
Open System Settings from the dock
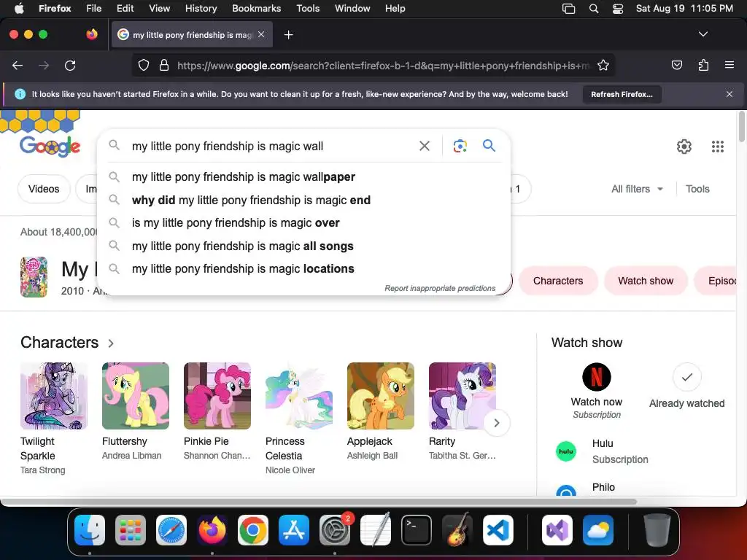pos(335,530)
